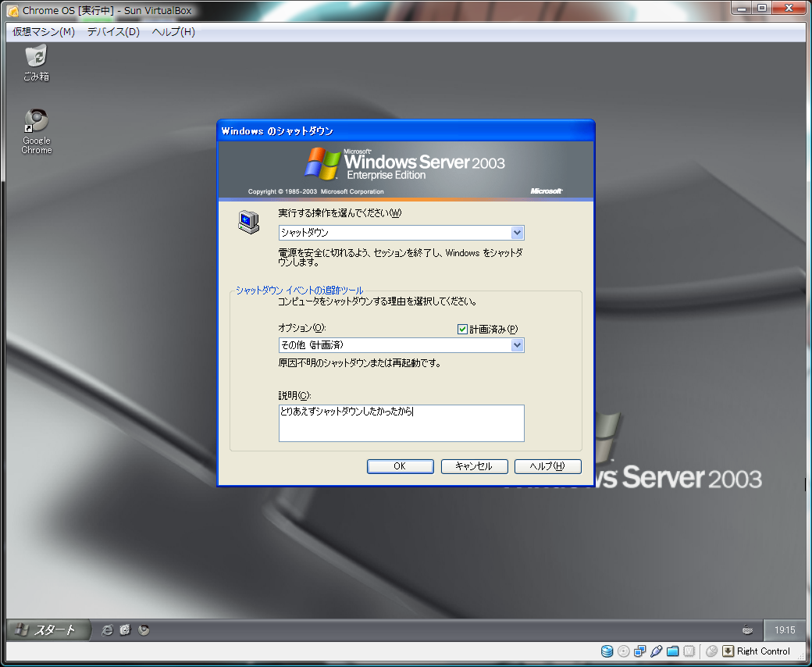Screen dimensions: 812x667
Task: Click the VirtualBox USB devices status icon
Action: [x=656, y=651]
